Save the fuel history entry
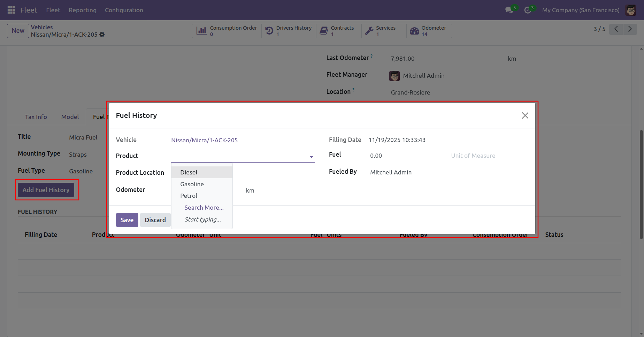The height and width of the screenshot is (337, 644). click(x=127, y=220)
